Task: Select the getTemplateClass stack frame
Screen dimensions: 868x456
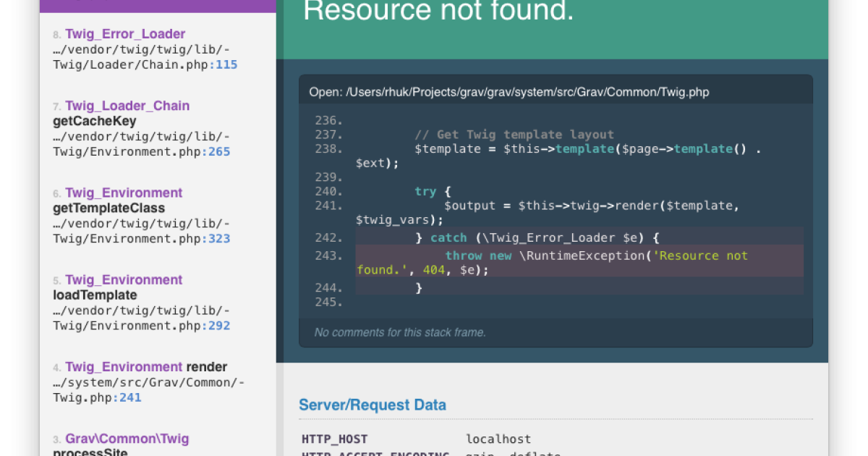Action: 109,208
